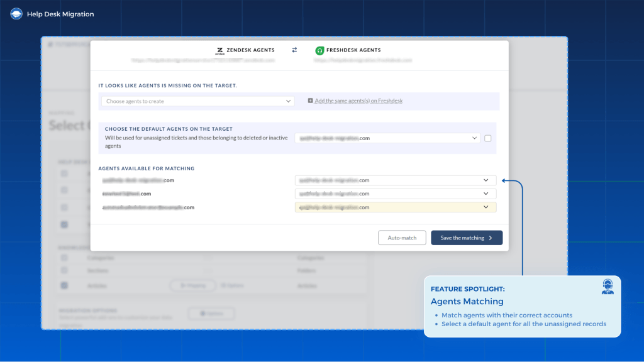
Task: Expand the highlighted yellow agent matching dropdown
Action: coord(396,207)
